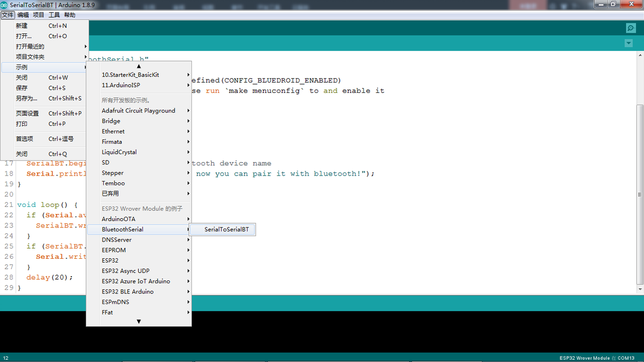Click ESP32 Wrover Module COM13 status text
The height and width of the screenshot is (362, 644).
(x=597, y=358)
